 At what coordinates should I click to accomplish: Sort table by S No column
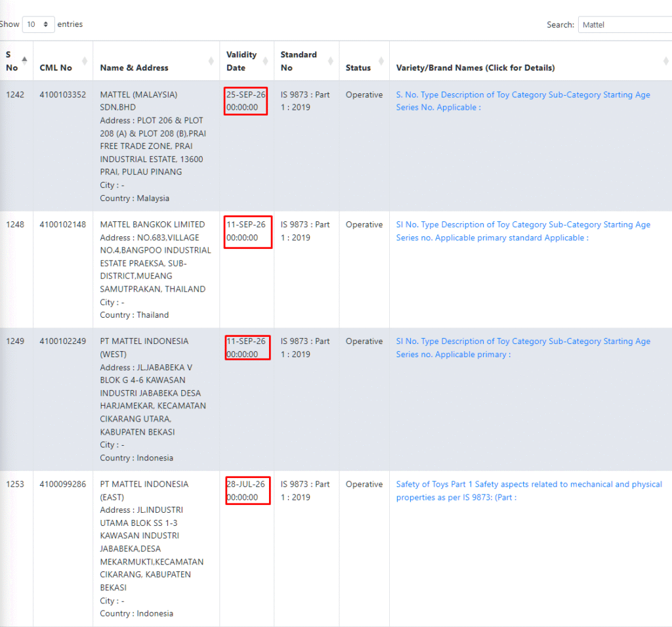[25, 60]
